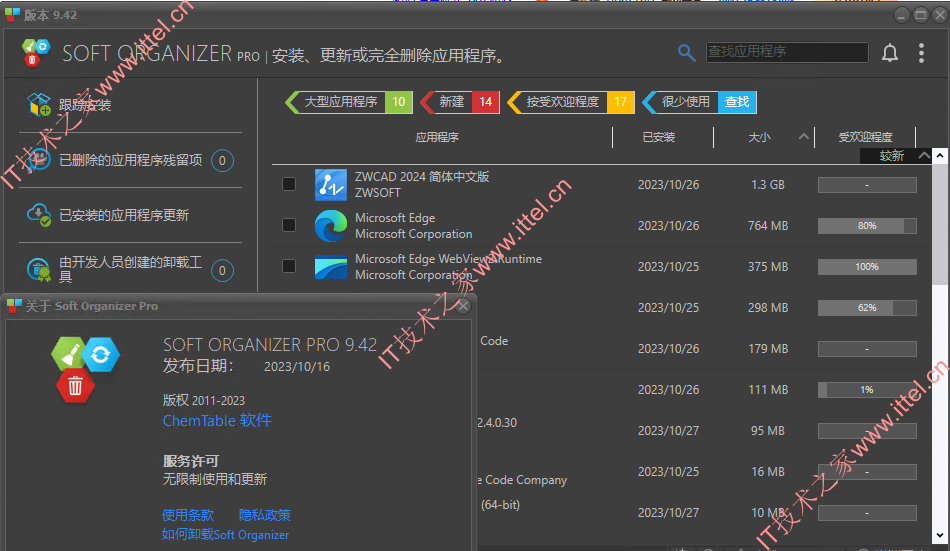Click the Soft Organizer logo in header
The height and width of the screenshot is (551, 950).
click(x=35, y=53)
